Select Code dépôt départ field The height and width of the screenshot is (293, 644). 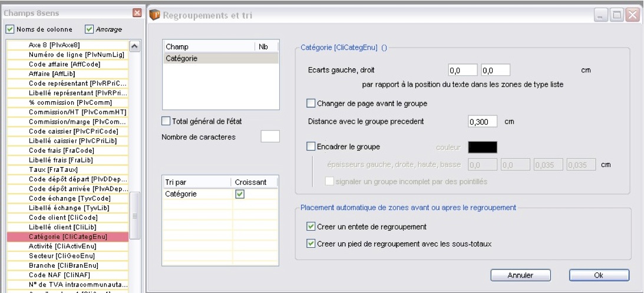(x=68, y=179)
